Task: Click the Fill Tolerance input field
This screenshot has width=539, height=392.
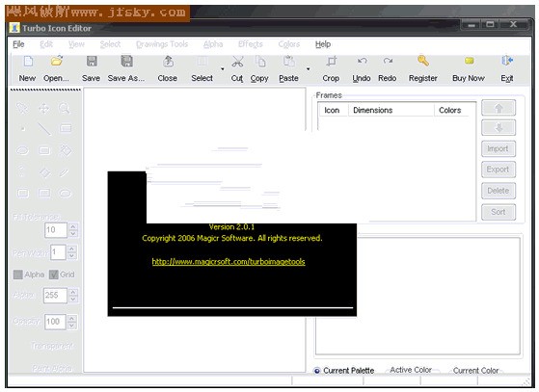Action: click(x=56, y=230)
